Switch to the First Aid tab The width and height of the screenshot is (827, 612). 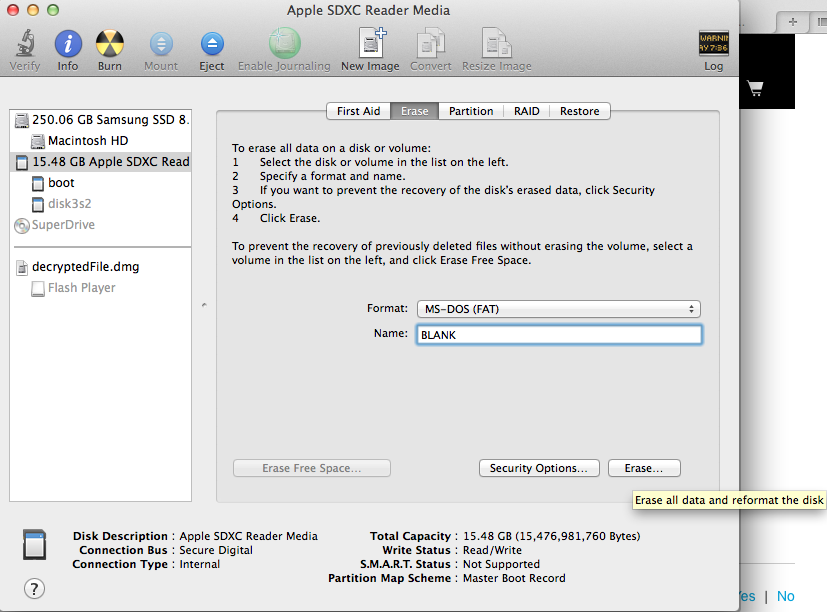point(359,111)
